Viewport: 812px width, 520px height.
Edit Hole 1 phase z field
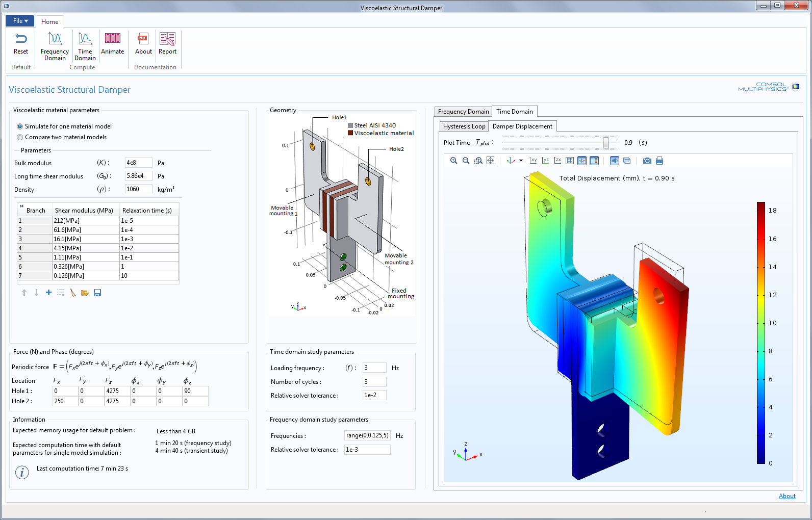195,391
